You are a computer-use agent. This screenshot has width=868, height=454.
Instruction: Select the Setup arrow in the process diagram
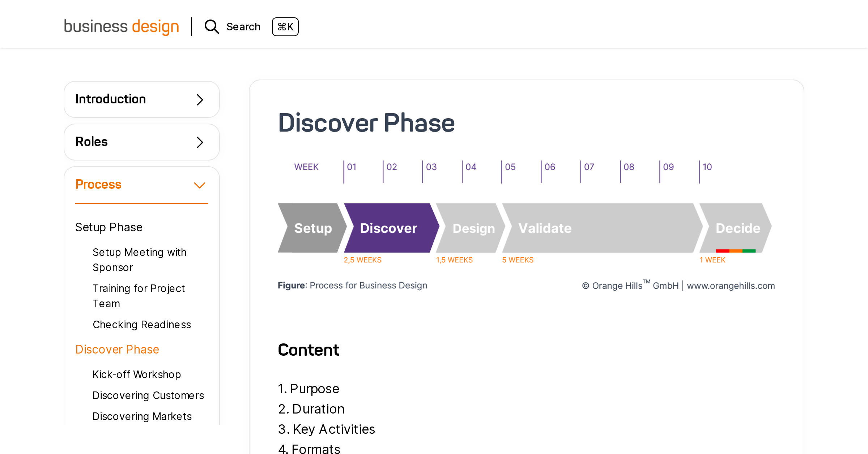pos(313,228)
